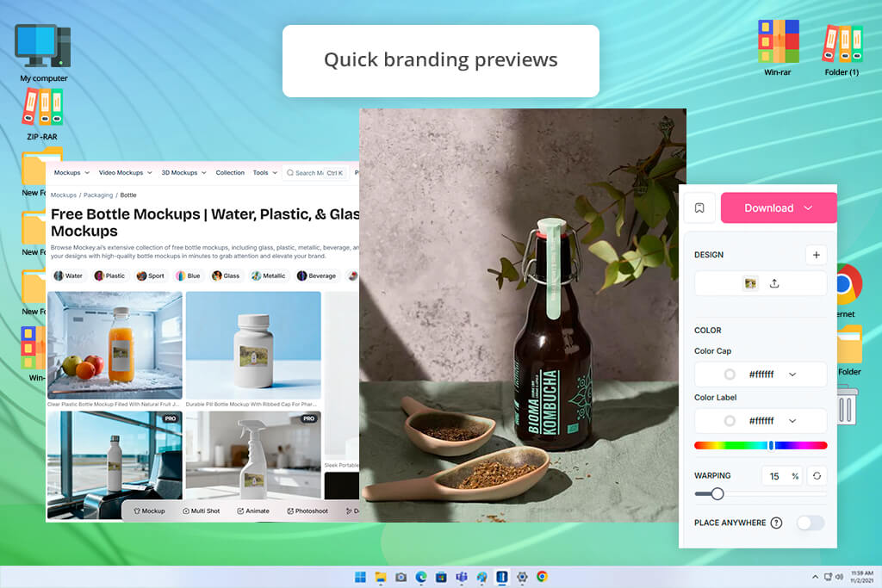
Task: Click the Color Cap white circle swatch
Action: [x=730, y=374]
